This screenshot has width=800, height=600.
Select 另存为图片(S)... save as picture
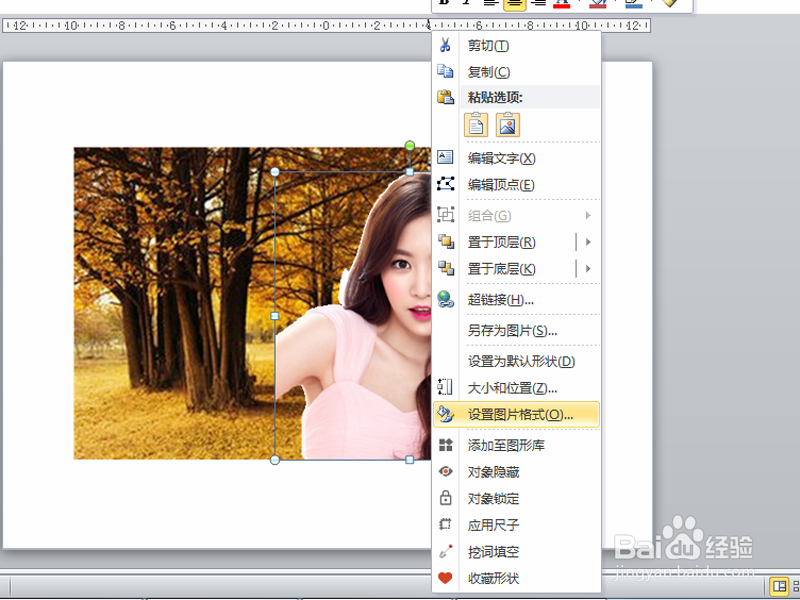coord(516,331)
